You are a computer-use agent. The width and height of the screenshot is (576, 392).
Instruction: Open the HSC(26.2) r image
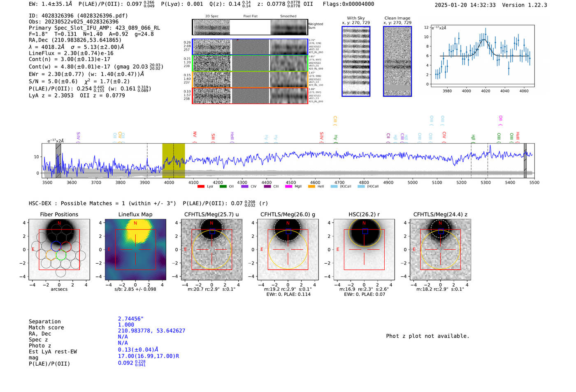coord(364,250)
